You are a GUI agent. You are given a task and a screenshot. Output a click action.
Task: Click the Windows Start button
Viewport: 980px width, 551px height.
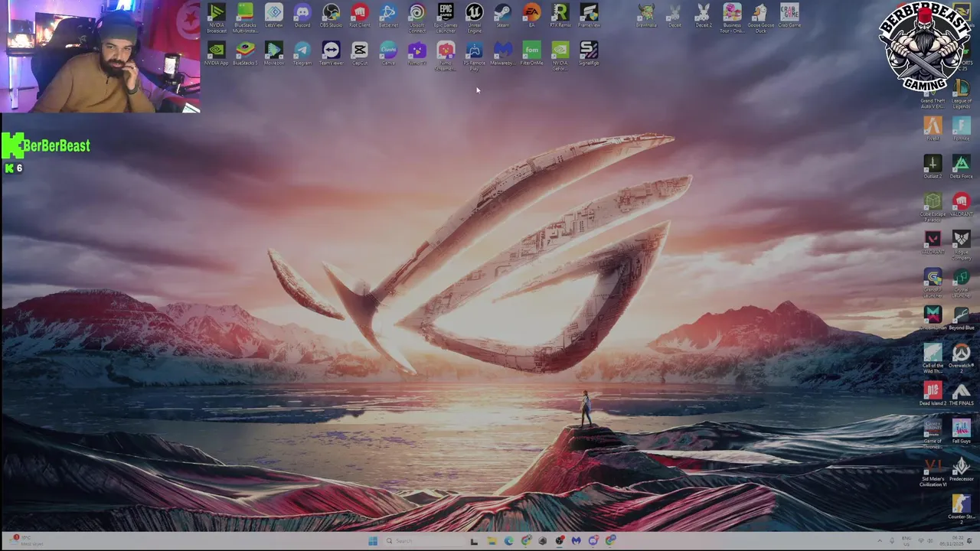[x=373, y=541]
